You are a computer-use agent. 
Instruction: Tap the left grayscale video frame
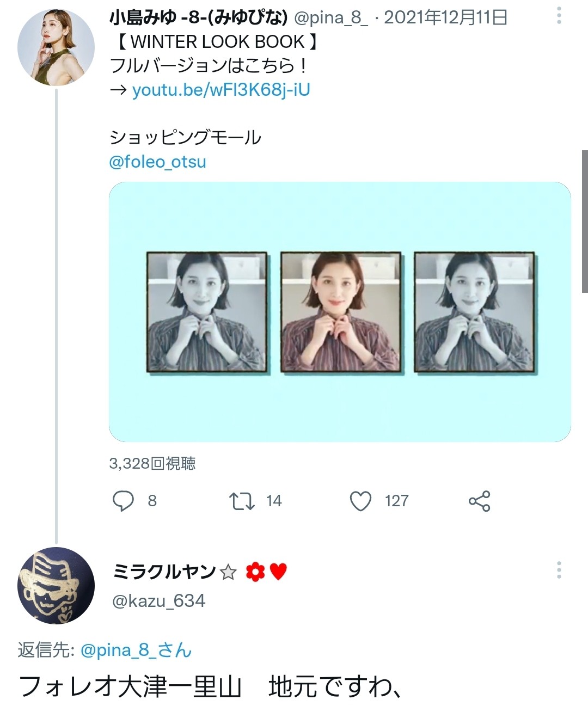207,312
